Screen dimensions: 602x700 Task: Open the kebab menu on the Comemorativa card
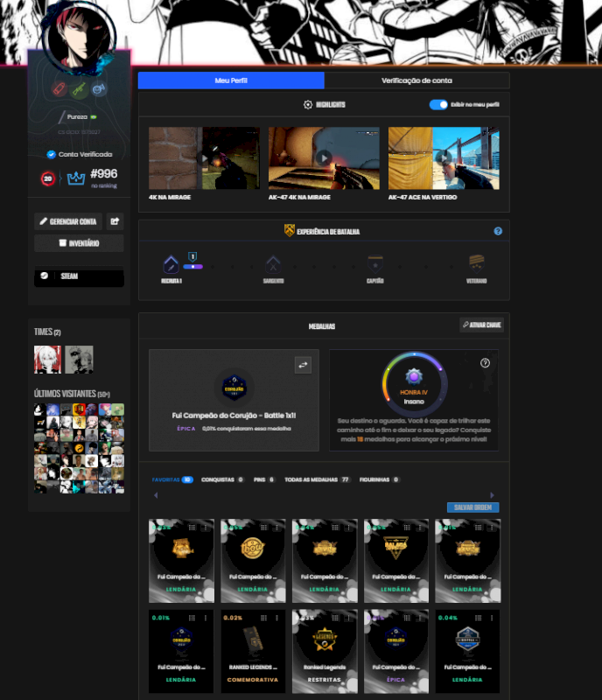tap(276, 618)
